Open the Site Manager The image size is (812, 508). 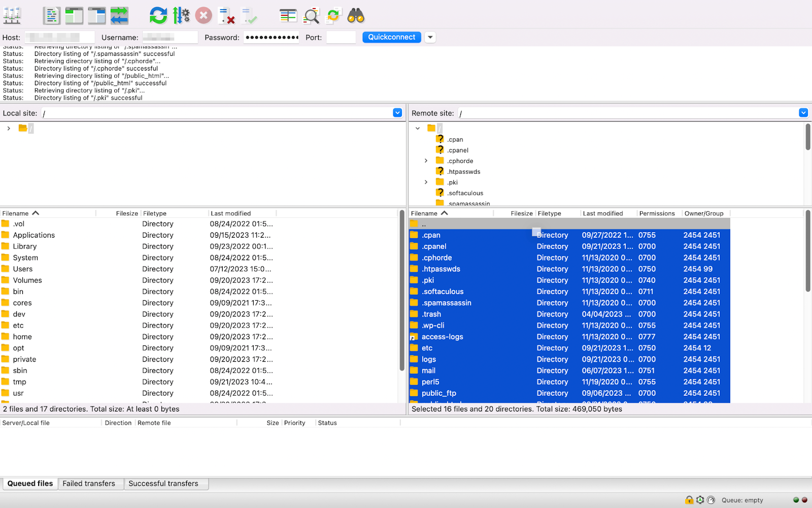click(x=12, y=16)
